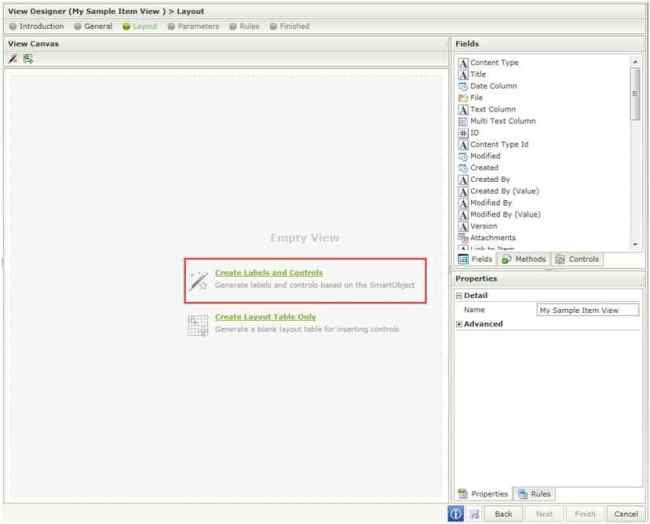Click the wand icon beside Create Labels and Controls
Screen dimensions: 650x524
199,281
